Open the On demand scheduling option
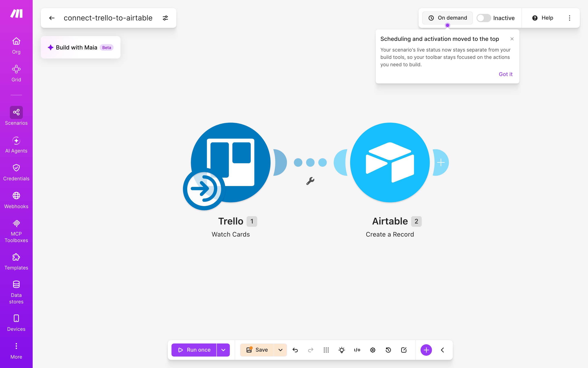 [x=448, y=18]
